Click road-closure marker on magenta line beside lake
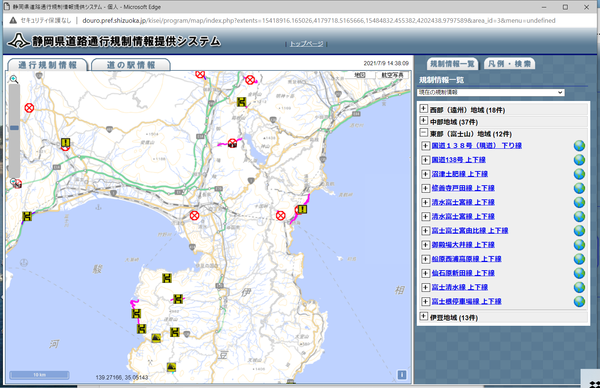Viewport: 600px width, 388px height. pos(232,143)
